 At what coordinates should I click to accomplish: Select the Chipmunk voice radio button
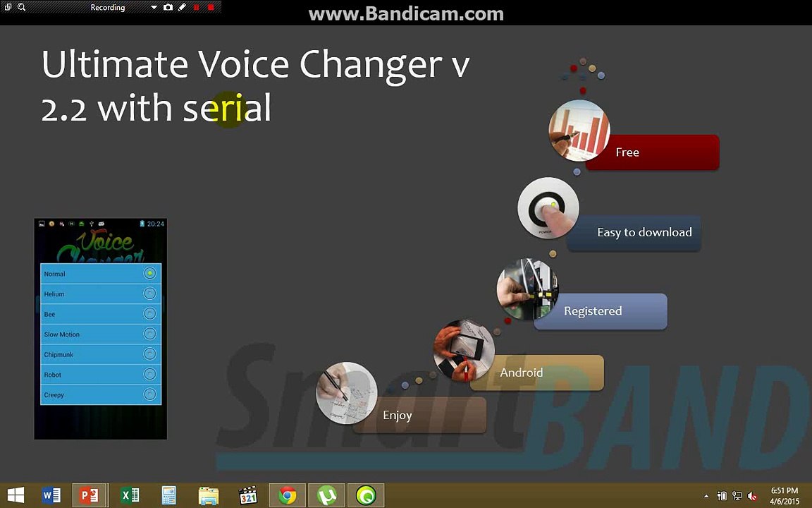tap(149, 354)
